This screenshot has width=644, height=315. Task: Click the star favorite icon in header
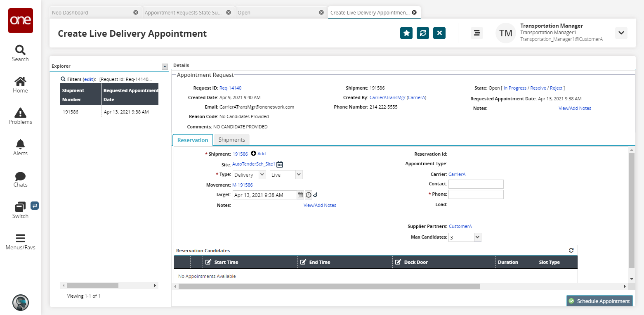pyautogui.click(x=406, y=33)
